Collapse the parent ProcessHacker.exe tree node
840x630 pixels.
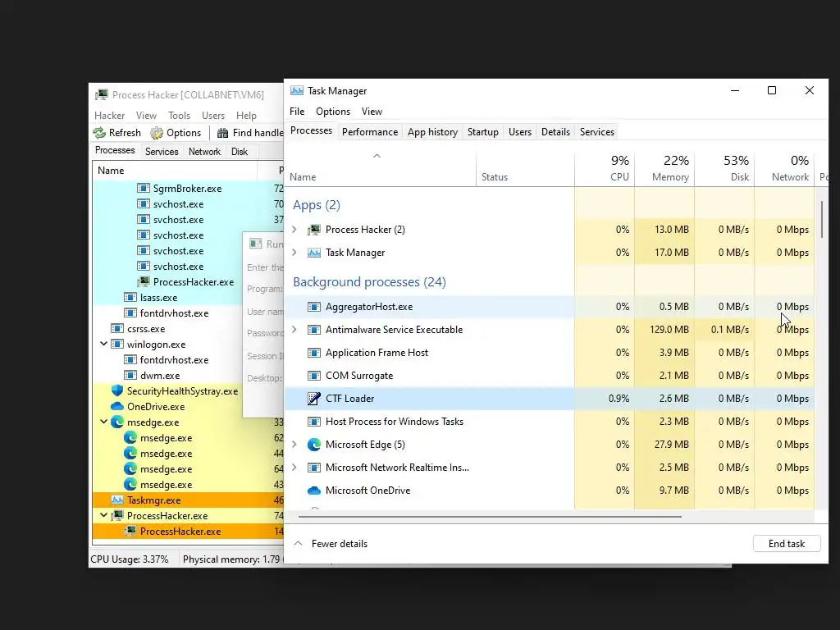coord(104,515)
